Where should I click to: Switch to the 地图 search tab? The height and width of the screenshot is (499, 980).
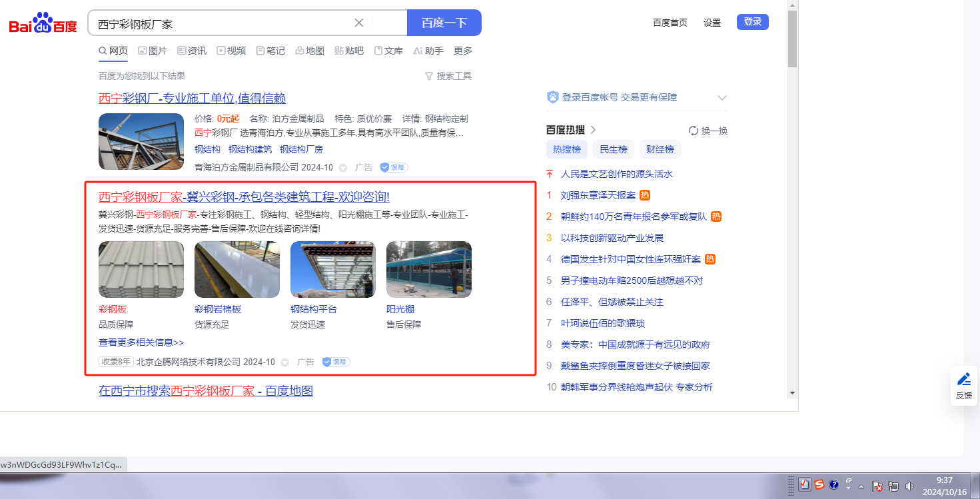310,51
